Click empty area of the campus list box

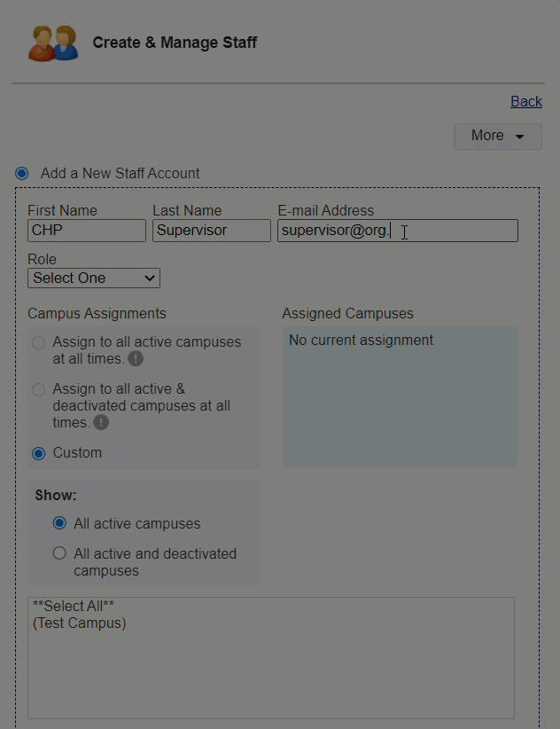click(270, 674)
